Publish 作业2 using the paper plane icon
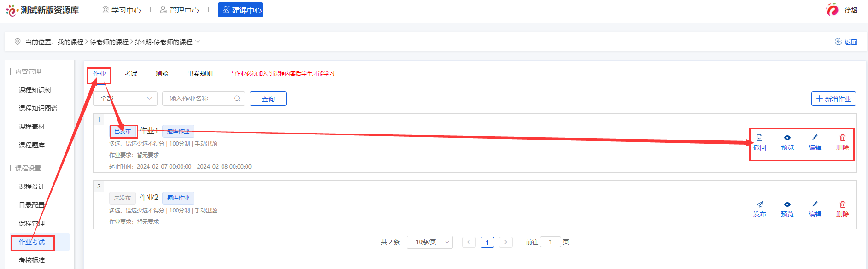This screenshot has height=269, width=868. (x=759, y=205)
